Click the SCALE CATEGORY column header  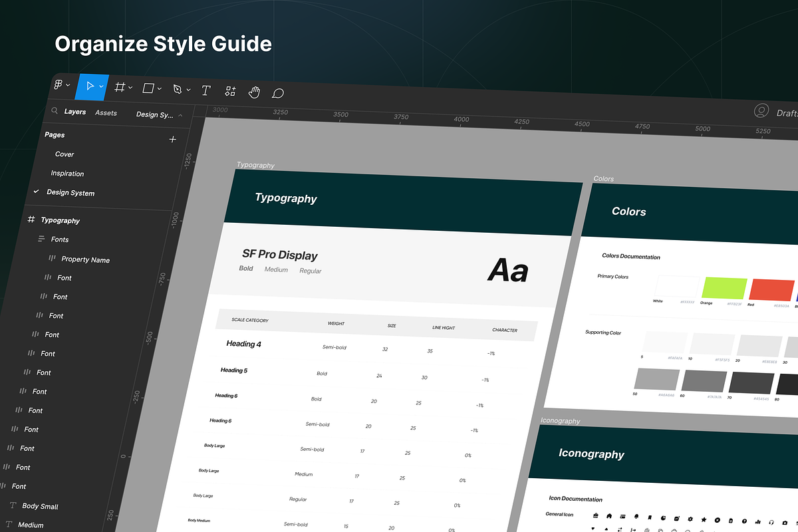250,320
